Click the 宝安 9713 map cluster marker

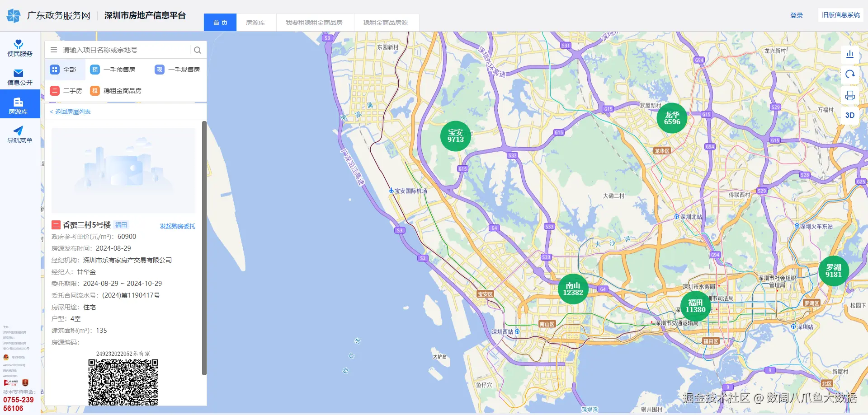[x=456, y=136]
